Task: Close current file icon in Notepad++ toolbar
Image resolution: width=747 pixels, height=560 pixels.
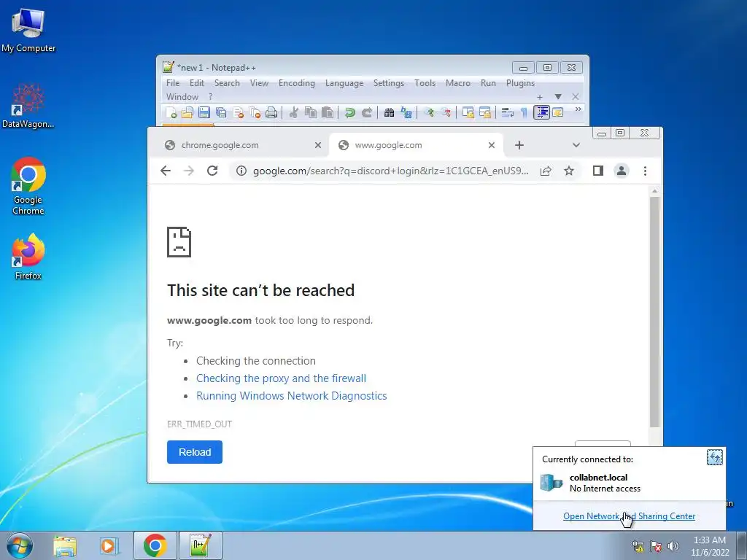Action: 239,112
